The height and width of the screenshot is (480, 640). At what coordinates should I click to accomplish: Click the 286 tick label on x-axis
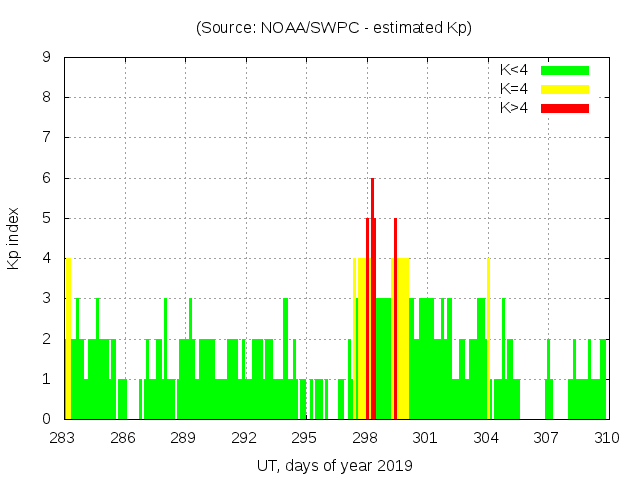coord(123,438)
